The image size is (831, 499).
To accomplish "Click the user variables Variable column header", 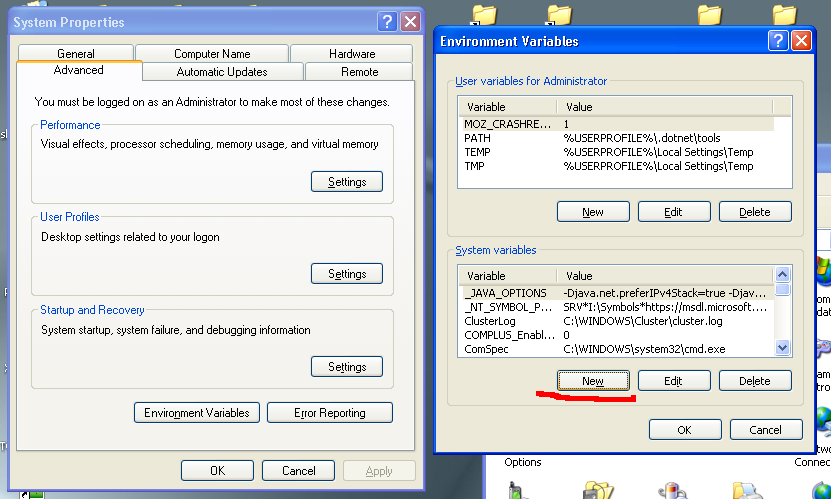I will pyautogui.click(x=508, y=107).
